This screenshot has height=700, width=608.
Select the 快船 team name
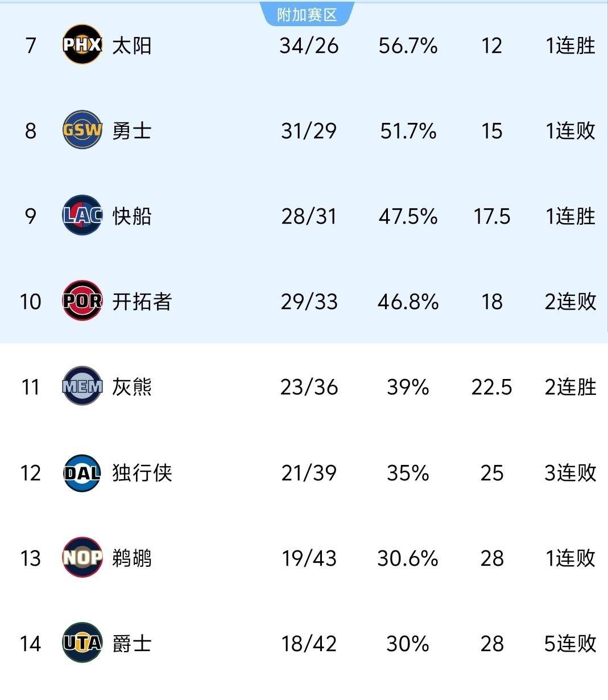(132, 216)
